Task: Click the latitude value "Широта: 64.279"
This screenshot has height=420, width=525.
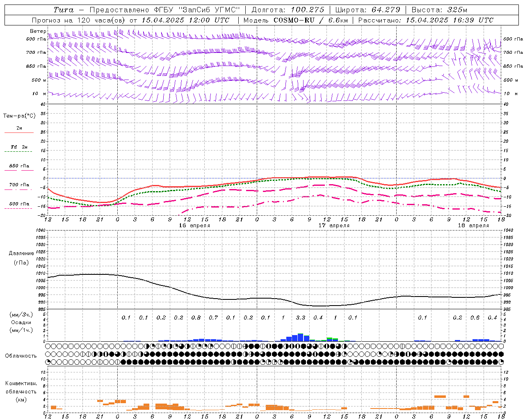Action: point(367,10)
